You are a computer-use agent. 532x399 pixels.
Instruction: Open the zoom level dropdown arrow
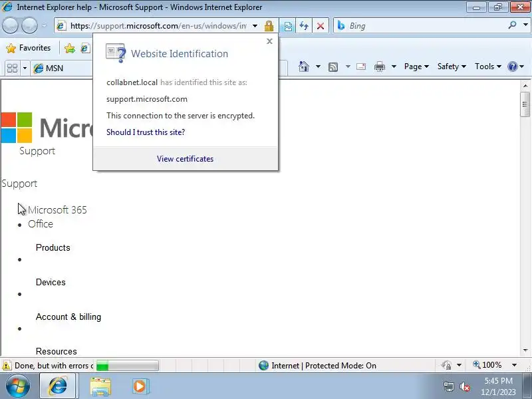[514, 365]
